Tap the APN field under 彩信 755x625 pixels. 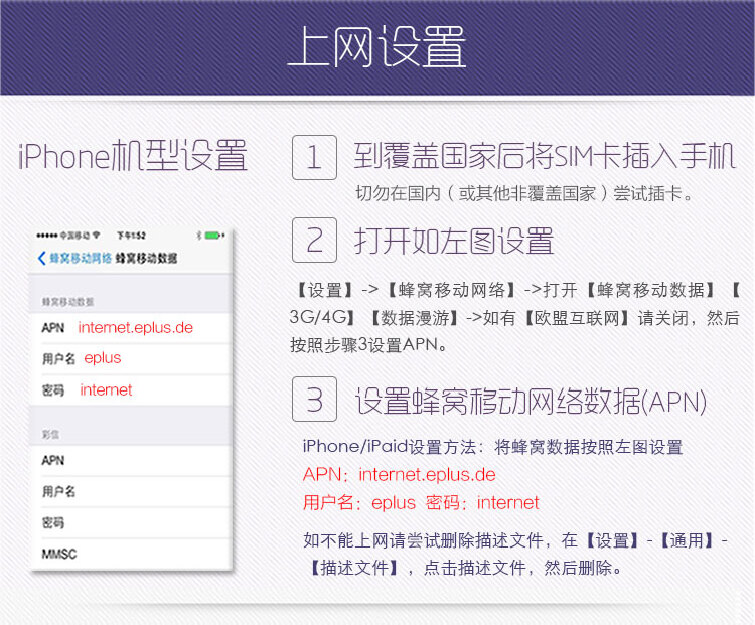point(135,461)
